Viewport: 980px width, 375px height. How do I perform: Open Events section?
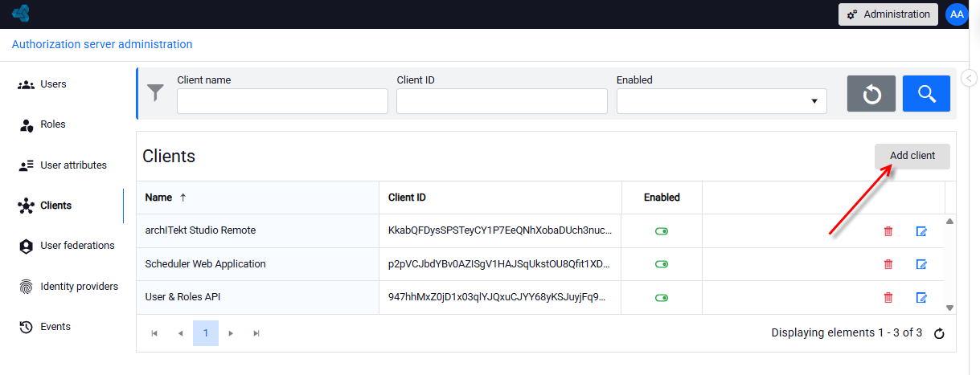click(x=55, y=327)
